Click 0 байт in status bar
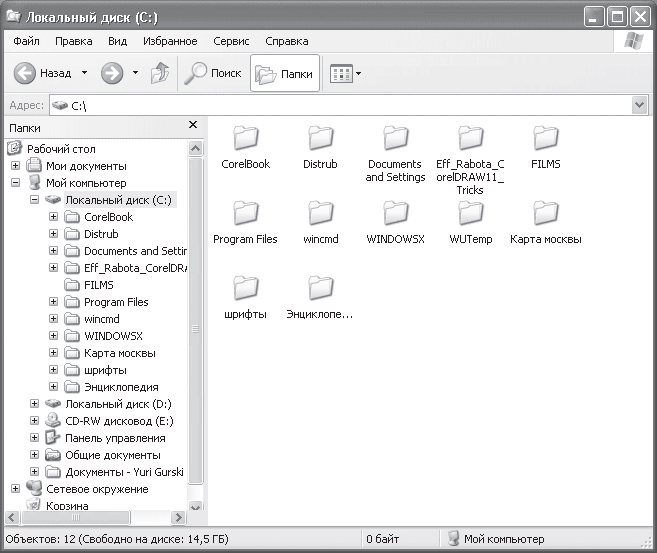 (383, 539)
